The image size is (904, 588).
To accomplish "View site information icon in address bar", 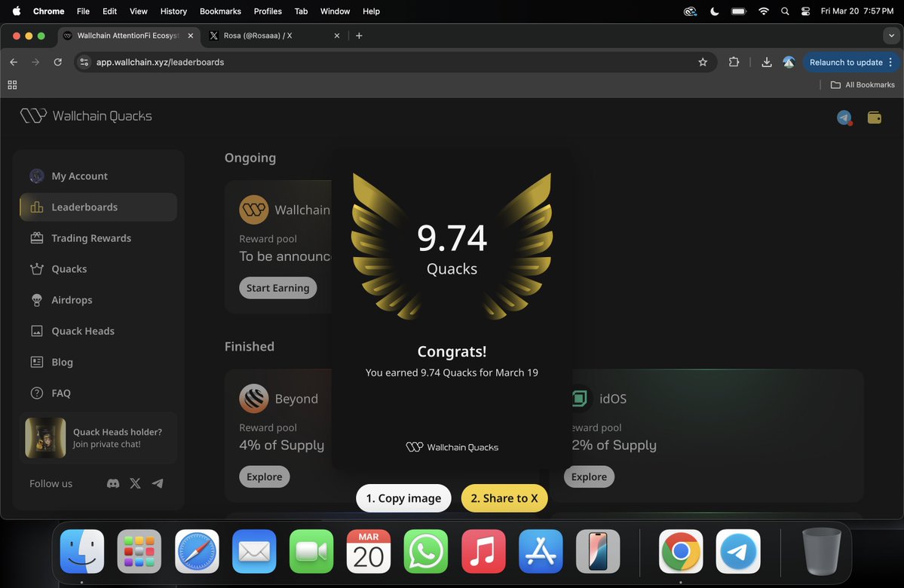I will click(x=84, y=63).
